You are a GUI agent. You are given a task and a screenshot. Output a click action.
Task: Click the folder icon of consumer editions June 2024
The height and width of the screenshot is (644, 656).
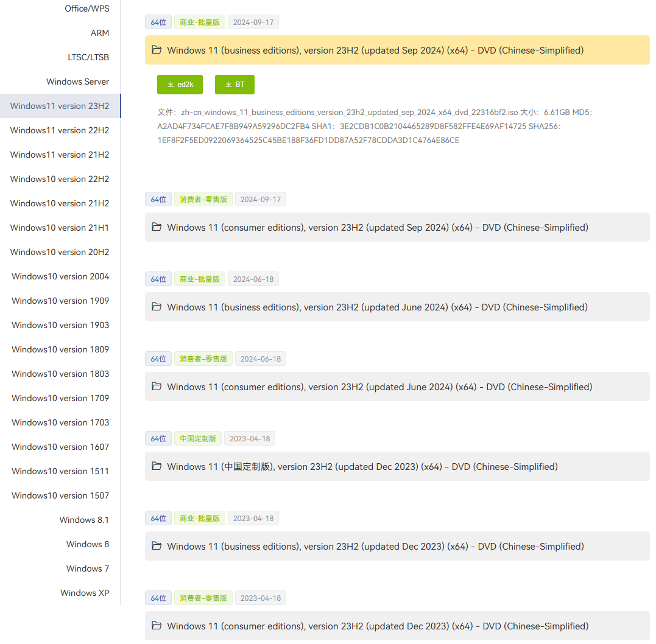pos(157,387)
